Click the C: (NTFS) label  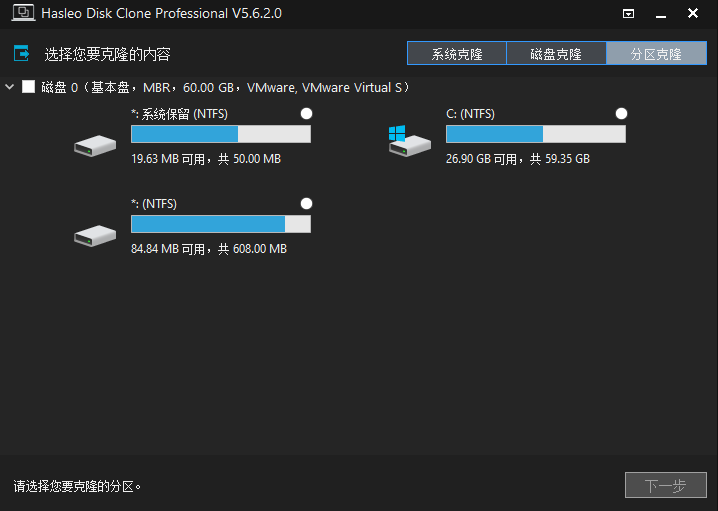tap(470, 114)
